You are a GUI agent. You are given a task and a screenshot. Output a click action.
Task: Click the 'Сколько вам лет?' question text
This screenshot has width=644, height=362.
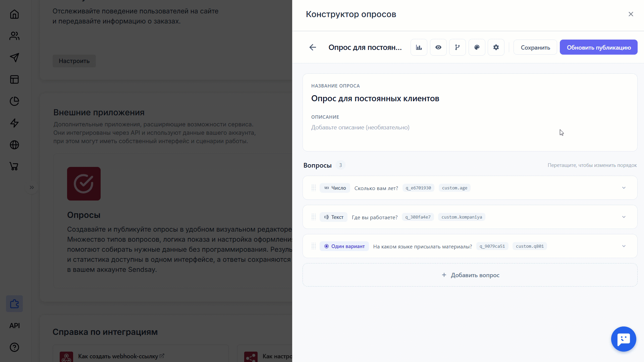point(376,188)
